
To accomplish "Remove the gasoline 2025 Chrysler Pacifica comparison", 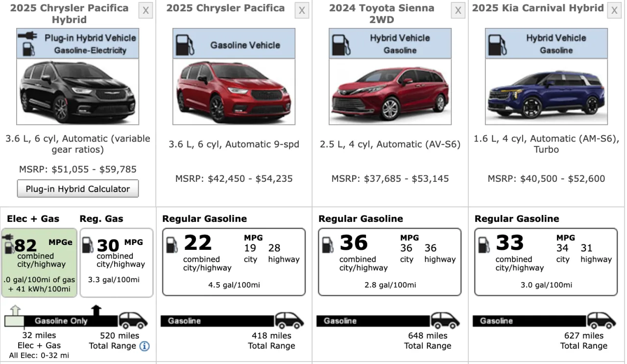I will [x=302, y=10].
